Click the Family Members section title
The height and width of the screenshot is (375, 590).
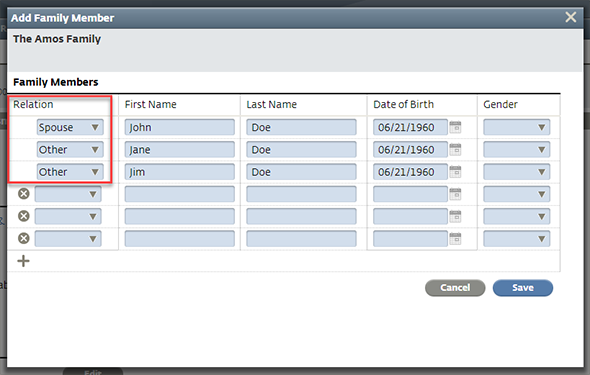tap(56, 82)
